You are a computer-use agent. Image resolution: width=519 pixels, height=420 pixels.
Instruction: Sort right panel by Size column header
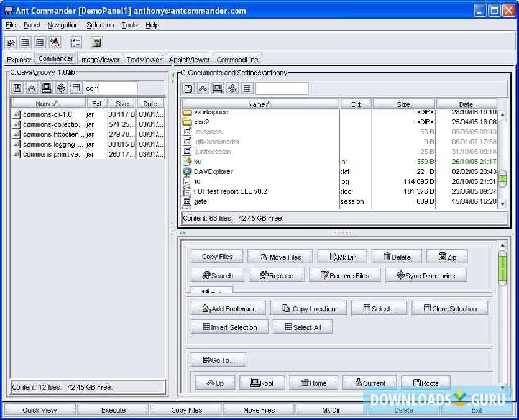403,104
